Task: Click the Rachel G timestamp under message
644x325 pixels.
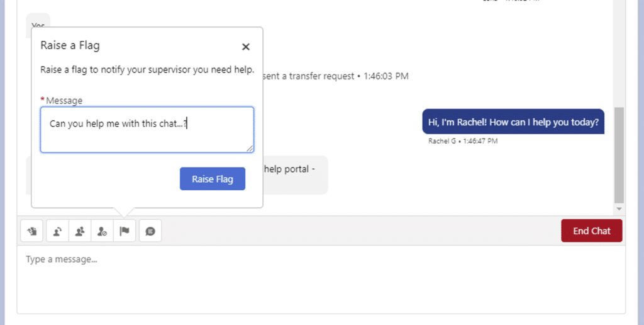Action: click(462, 141)
